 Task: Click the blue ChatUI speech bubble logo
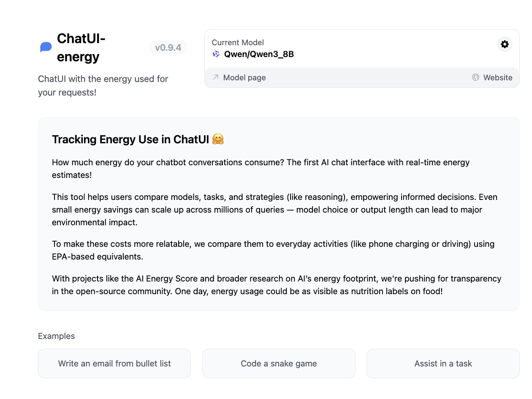point(46,47)
